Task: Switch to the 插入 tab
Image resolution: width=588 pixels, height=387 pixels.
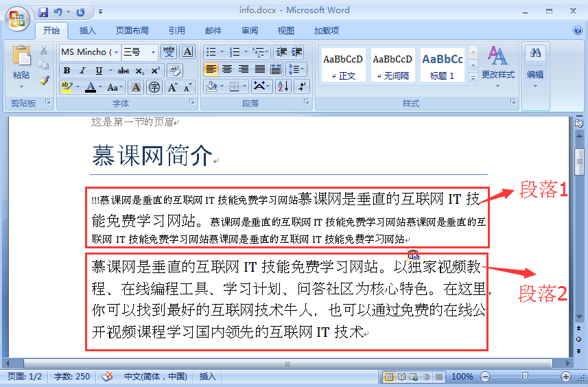Action: (87, 30)
